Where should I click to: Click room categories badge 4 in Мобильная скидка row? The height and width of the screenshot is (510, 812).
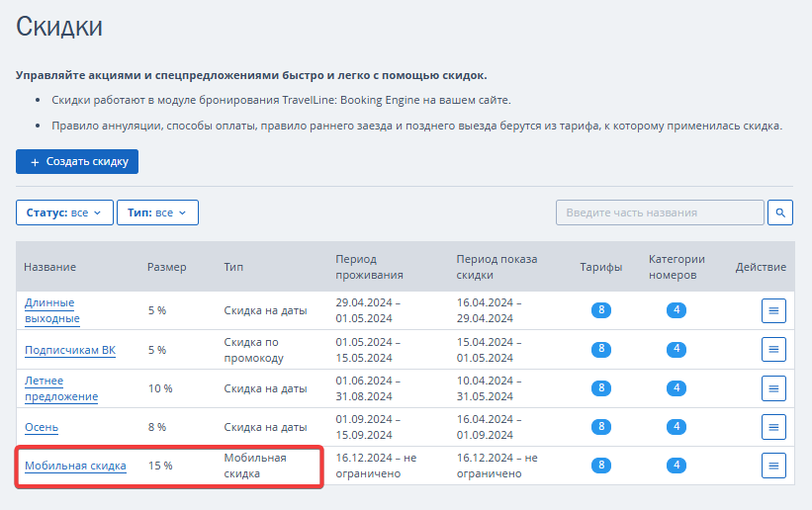(677, 465)
